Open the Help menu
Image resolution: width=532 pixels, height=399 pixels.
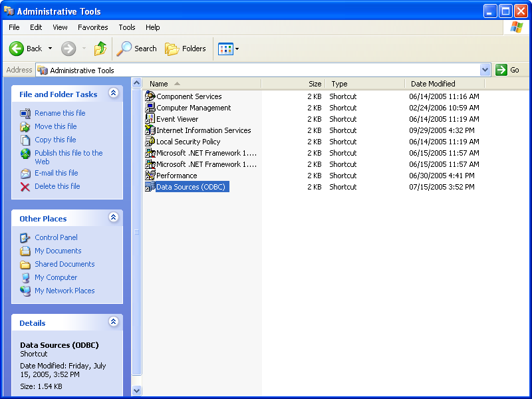153,27
